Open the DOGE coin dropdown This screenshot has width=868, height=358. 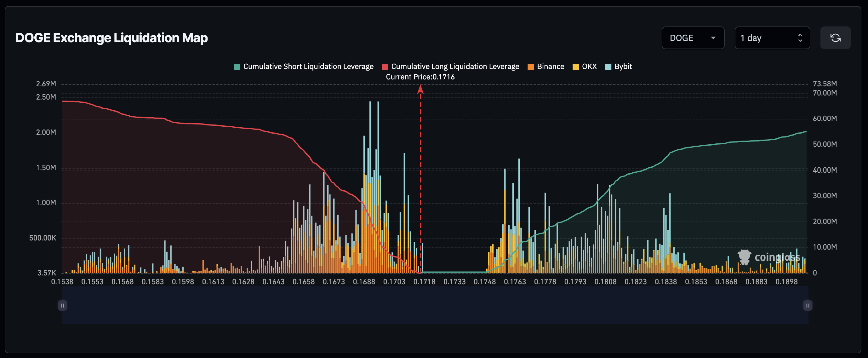(693, 38)
